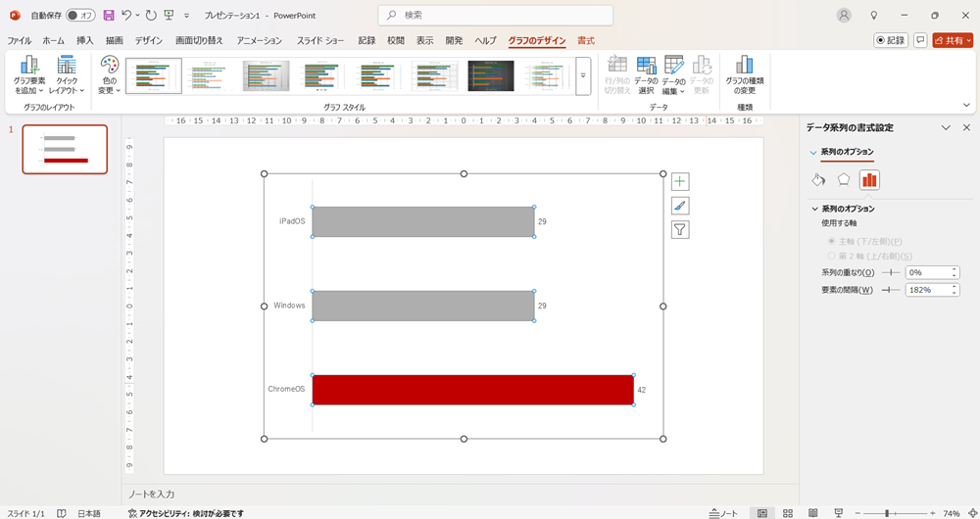The height and width of the screenshot is (519, 980).
Task: Click the chart filters funnel button
Action: pos(680,229)
